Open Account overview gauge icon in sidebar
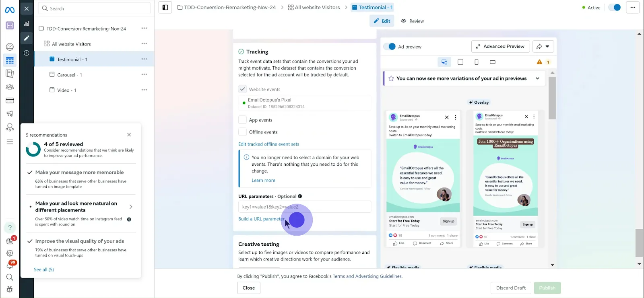This screenshot has height=298, width=644. point(10,47)
